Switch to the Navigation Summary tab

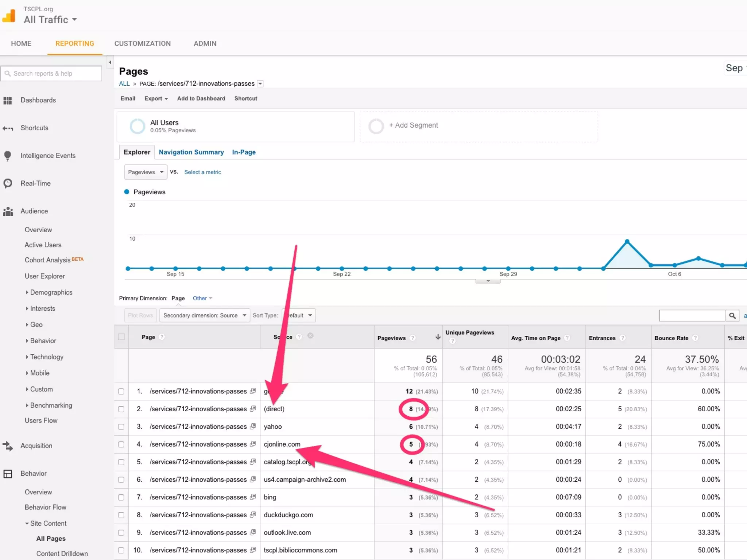191,152
